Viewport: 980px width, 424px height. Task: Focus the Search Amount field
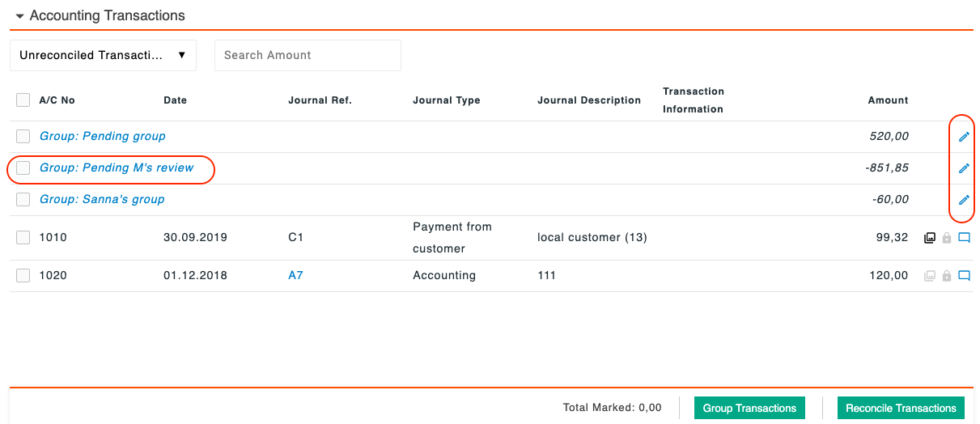(308, 55)
